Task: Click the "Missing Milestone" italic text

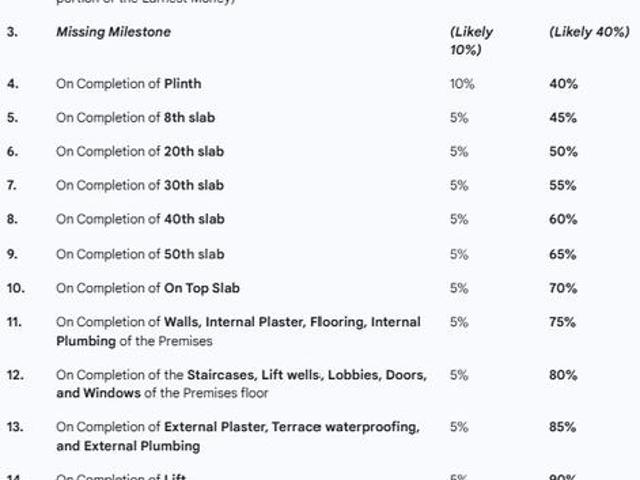Action: coord(113,32)
